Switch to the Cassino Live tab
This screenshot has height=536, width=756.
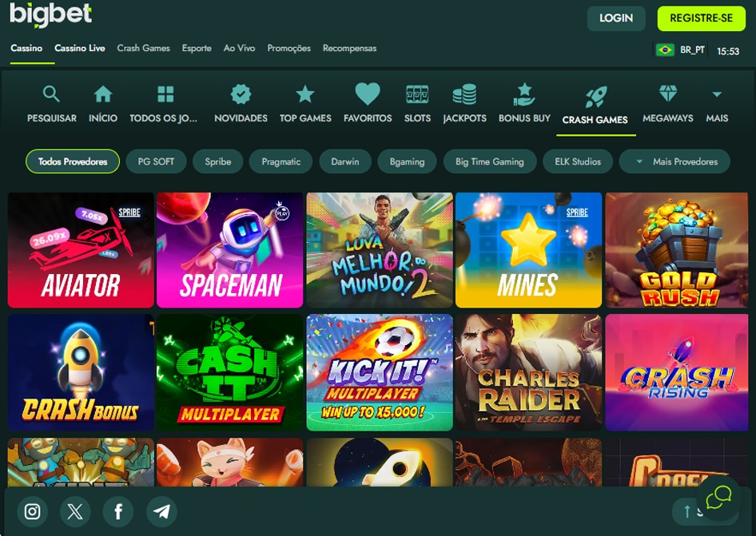79,48
